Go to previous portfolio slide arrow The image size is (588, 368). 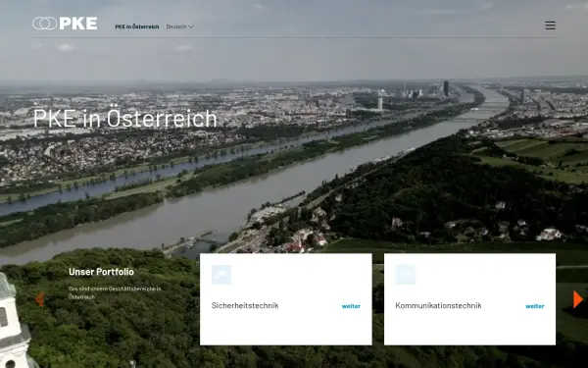(39, 299)
